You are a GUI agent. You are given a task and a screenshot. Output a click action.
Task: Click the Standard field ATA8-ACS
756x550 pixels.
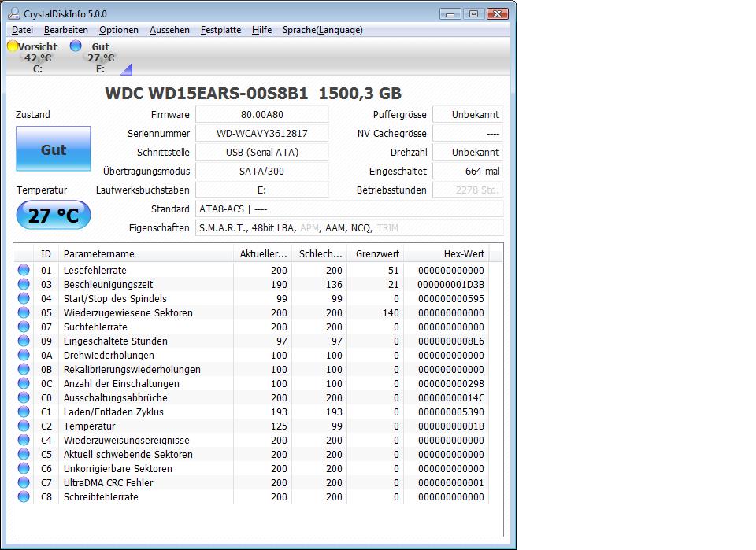[349, 209]
